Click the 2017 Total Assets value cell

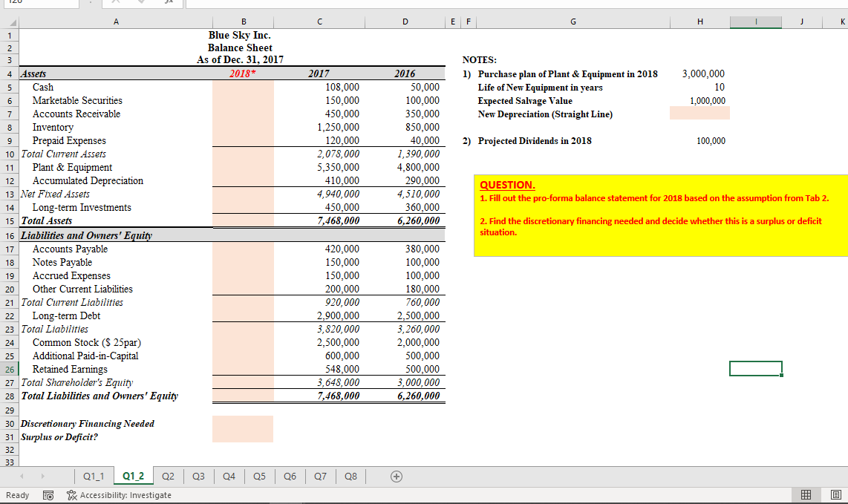319,220
